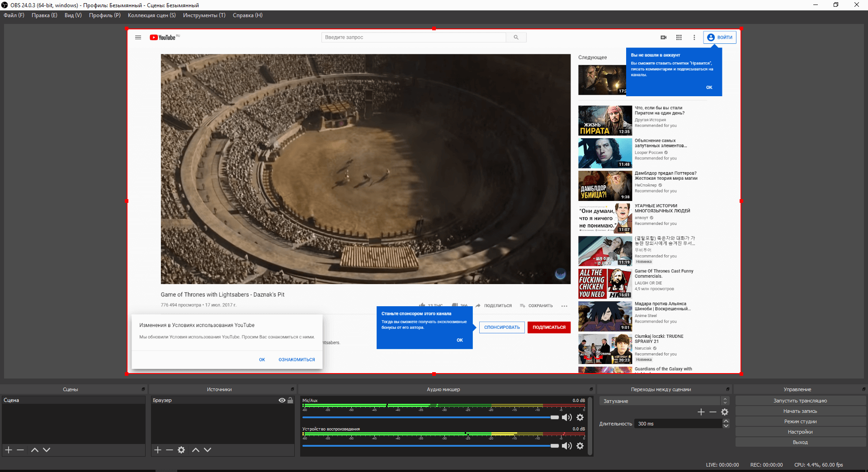Open YouTube three-dot settings menu

click(x=694, y=37)
